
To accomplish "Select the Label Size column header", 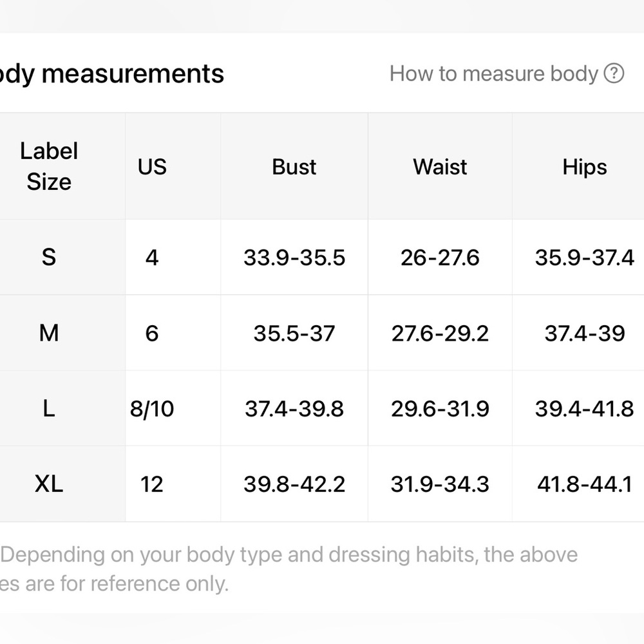I will coord(49,166).
